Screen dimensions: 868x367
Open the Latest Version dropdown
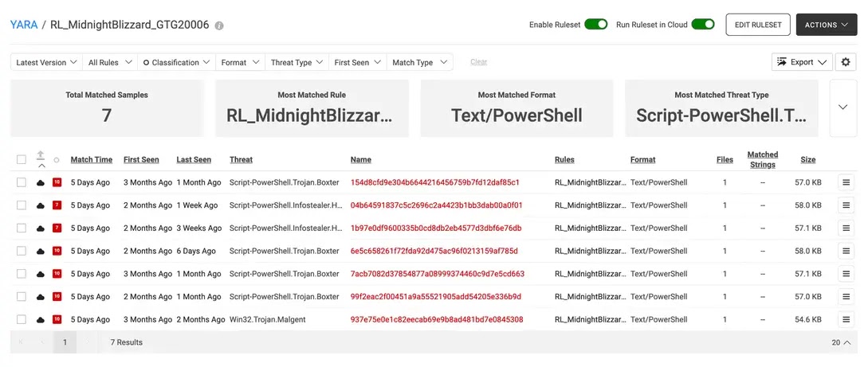click(46, 62)
